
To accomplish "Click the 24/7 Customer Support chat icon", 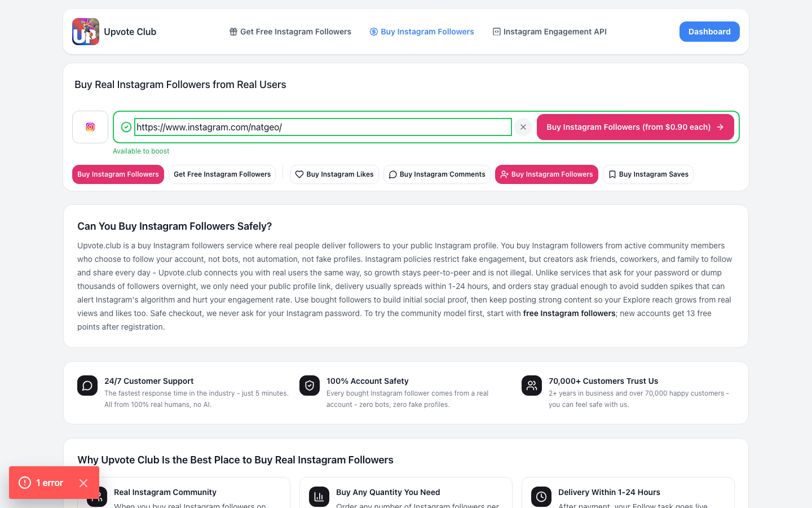I will coord(87,386).
